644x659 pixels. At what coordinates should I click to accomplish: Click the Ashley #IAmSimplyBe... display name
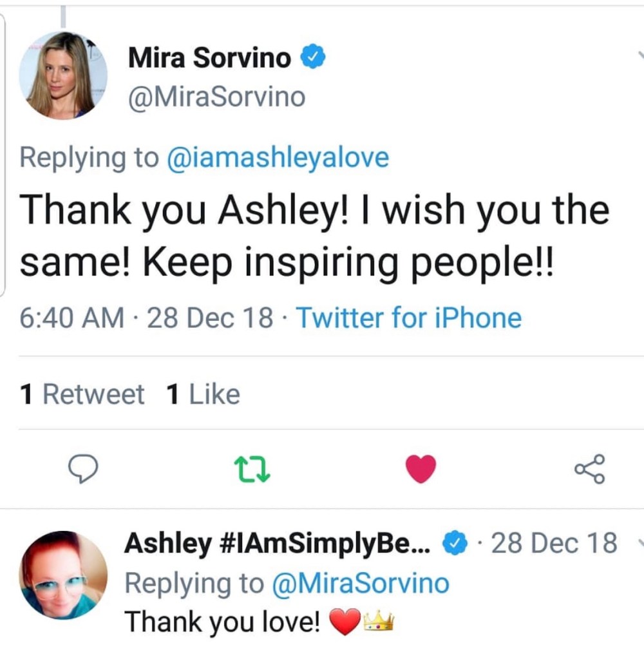tap(277, 544)
